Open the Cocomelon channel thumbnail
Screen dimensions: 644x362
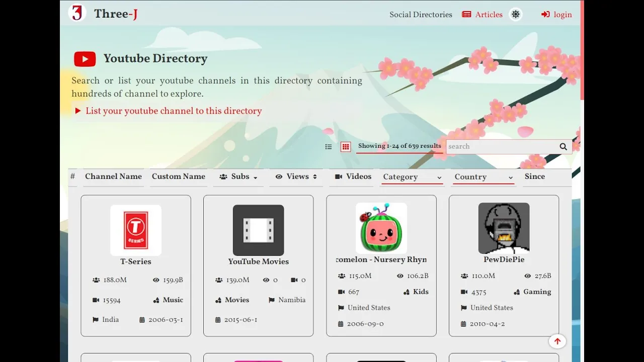click(381, 228)
